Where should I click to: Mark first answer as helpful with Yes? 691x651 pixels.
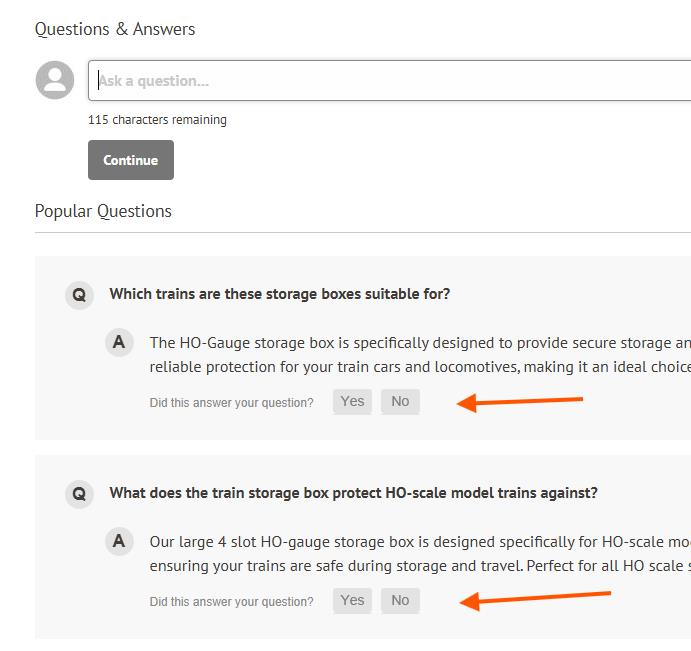point(353,402)
